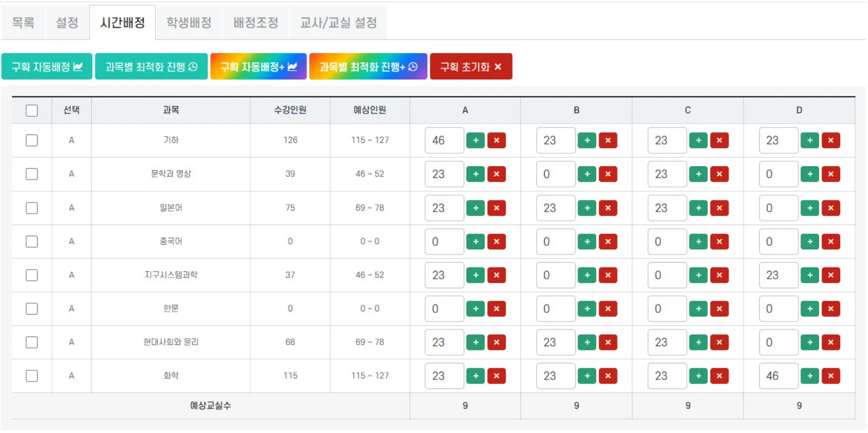Click red X in 일본어 row column A

[x=496, y=208]
